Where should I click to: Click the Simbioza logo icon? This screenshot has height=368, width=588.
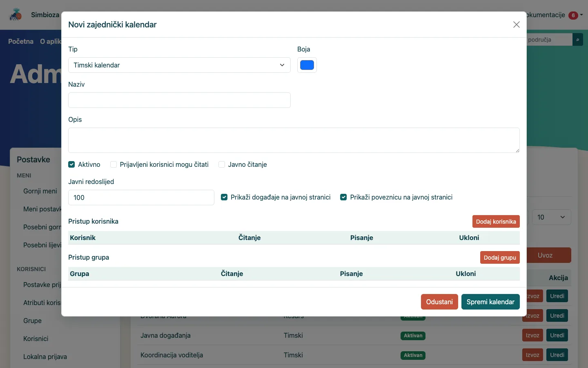[x=16, y=15]
